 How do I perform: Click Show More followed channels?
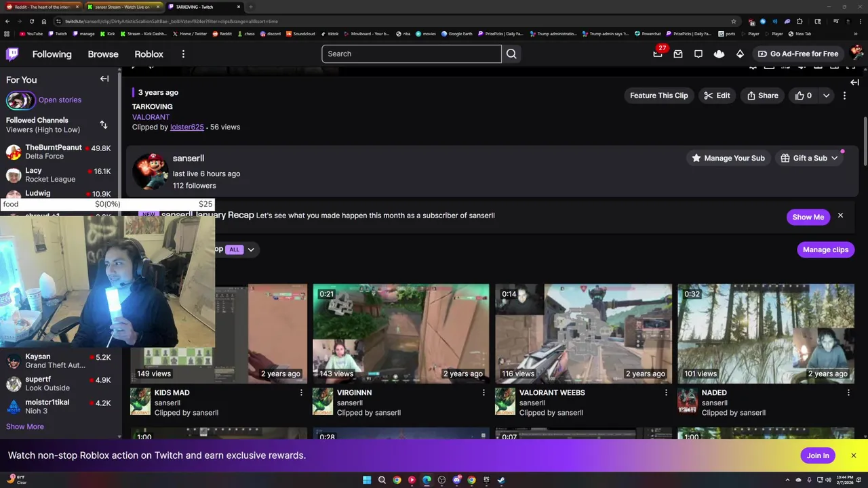click(x=25, y=426)
